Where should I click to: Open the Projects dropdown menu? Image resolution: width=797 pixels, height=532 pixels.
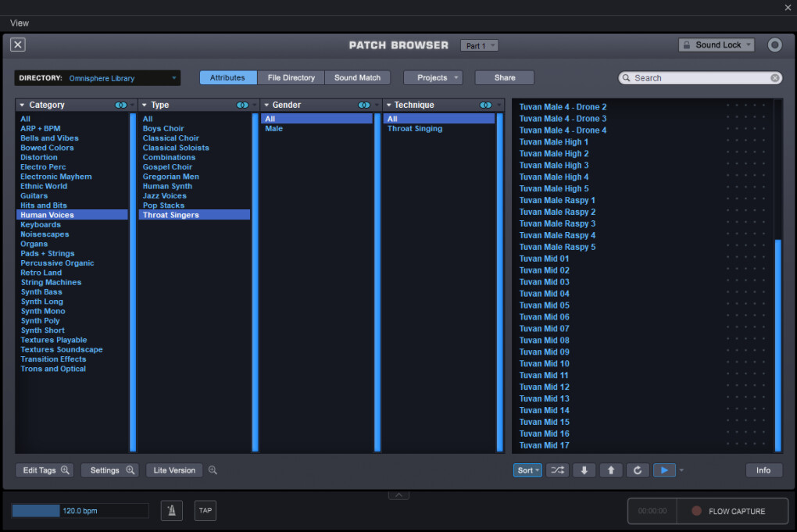433,77
